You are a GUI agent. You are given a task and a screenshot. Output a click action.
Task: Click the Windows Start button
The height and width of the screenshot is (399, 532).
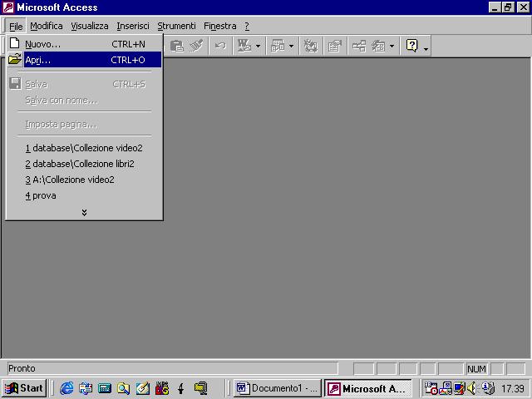point(24,388)
